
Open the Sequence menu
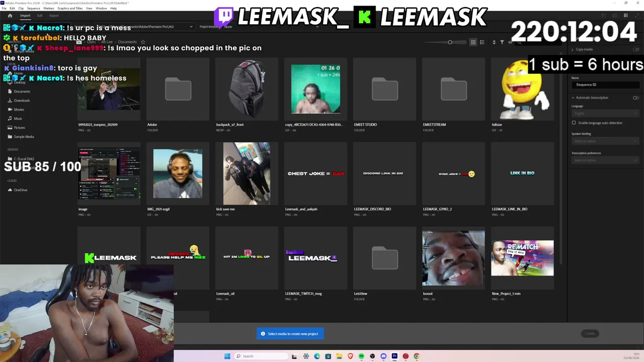[x=33, y=9]
